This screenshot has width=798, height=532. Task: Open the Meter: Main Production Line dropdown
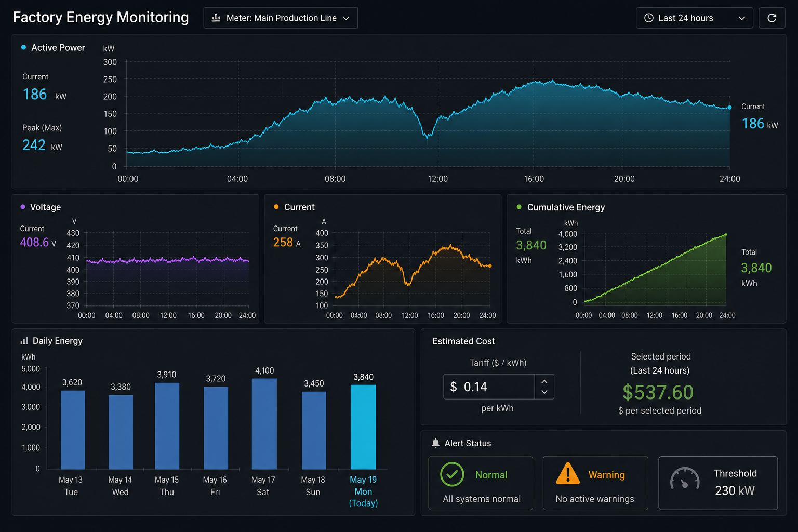[281, 18]
